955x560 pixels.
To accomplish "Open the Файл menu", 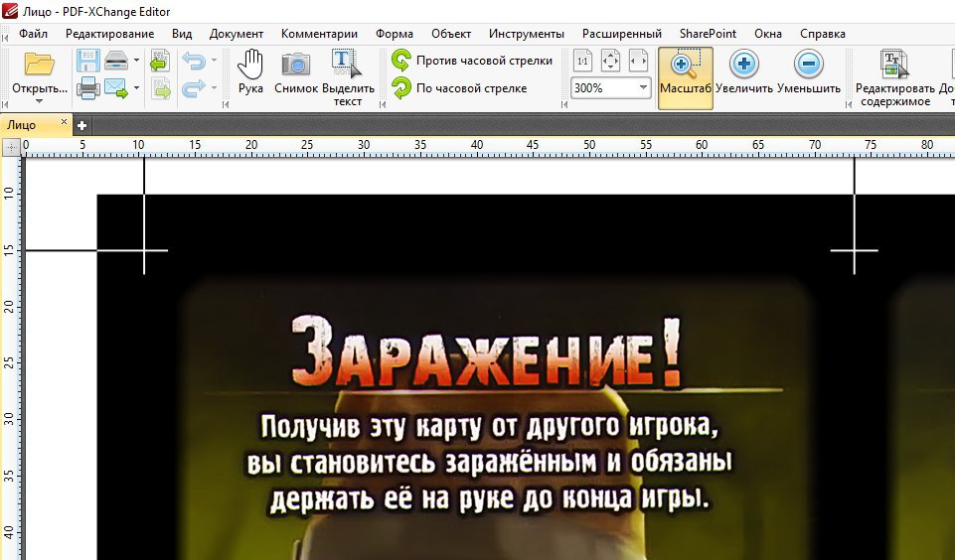I will point(33,34).
